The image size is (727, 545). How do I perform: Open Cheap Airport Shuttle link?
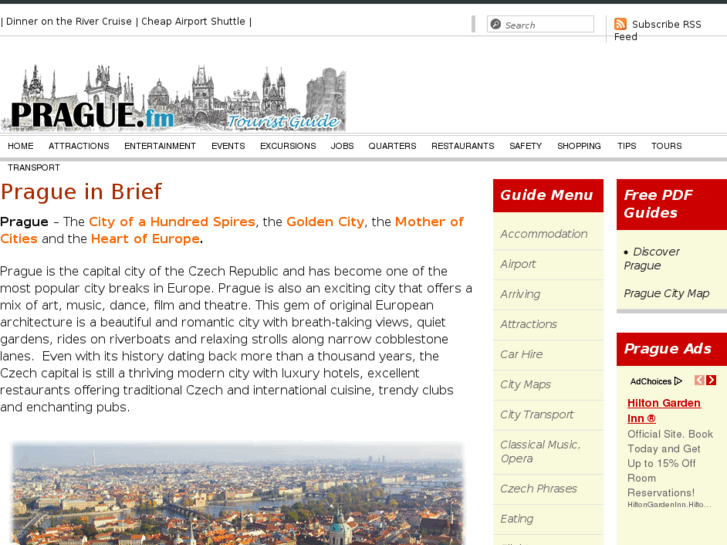(x=193, y=21)
